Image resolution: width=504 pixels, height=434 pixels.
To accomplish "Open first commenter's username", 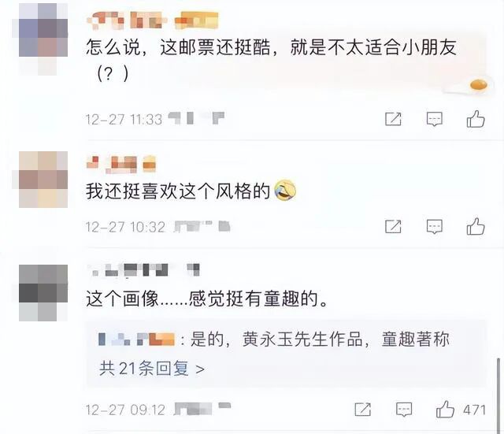I will pyautogui.click(x=152, y=20).
